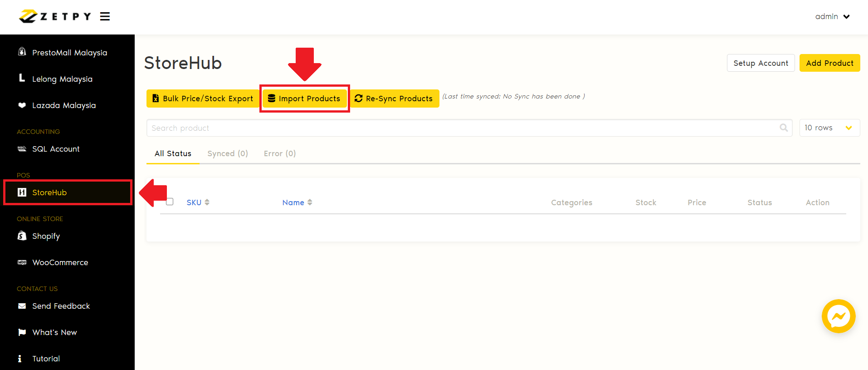Click the Send Feedback envelope icon
868x370 pixels.
click(x=22, y=306)
